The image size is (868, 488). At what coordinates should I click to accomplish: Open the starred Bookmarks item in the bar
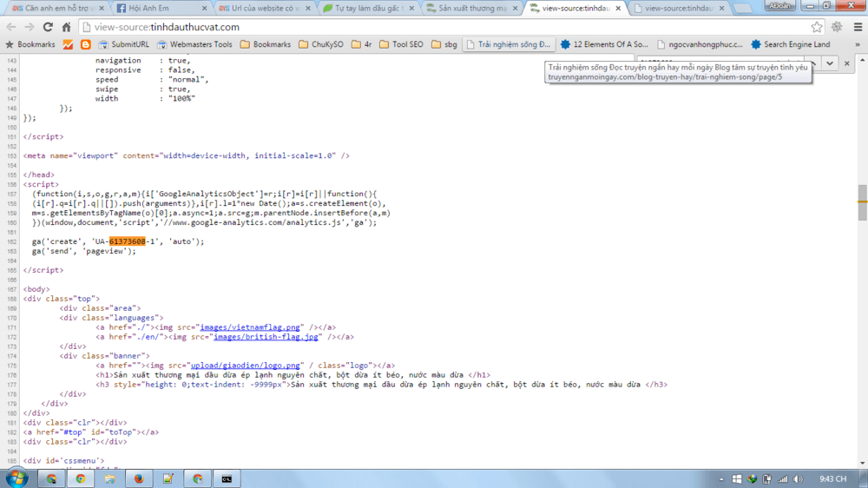coord(30,44)
